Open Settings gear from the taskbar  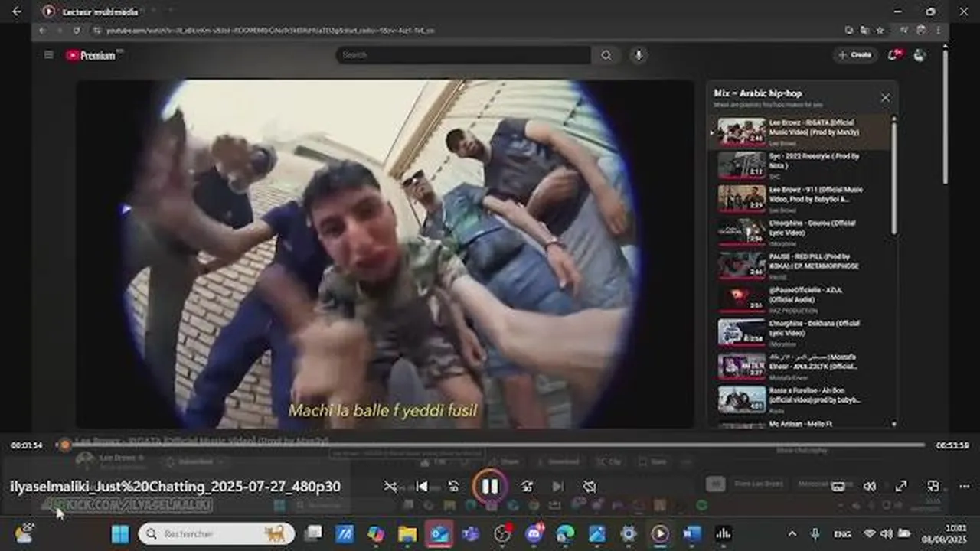point(629,533)
